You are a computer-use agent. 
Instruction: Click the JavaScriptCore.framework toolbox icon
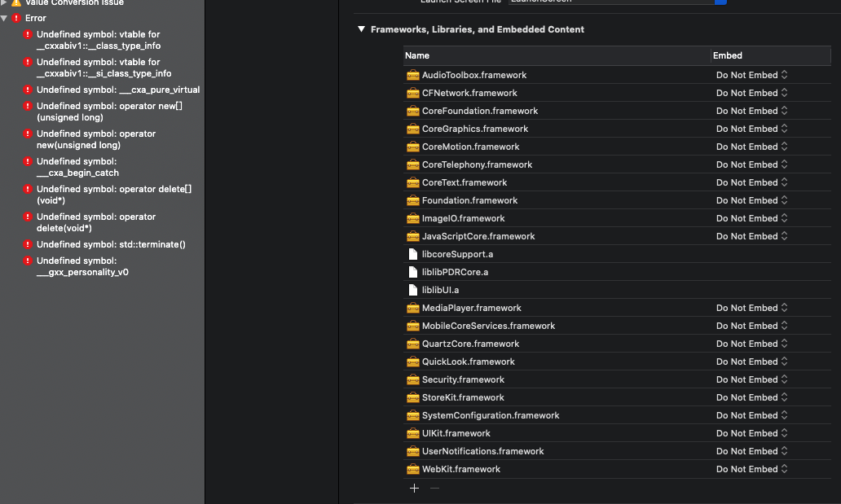[x=412, y=236]
